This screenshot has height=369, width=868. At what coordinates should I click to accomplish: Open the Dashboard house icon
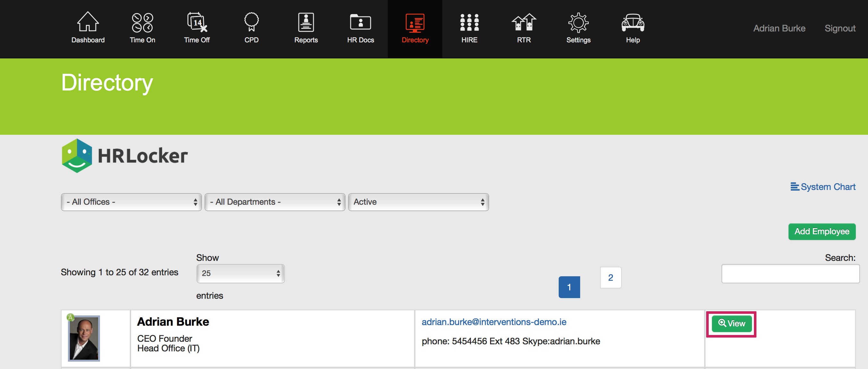[x=88, y=22]
